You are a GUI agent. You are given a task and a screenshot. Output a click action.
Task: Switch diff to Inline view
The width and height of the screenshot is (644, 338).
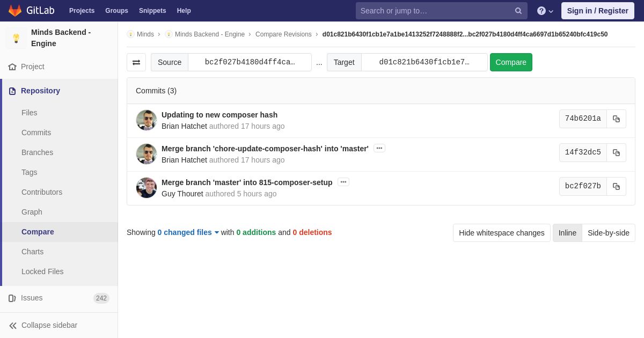[x=567, y=233]
